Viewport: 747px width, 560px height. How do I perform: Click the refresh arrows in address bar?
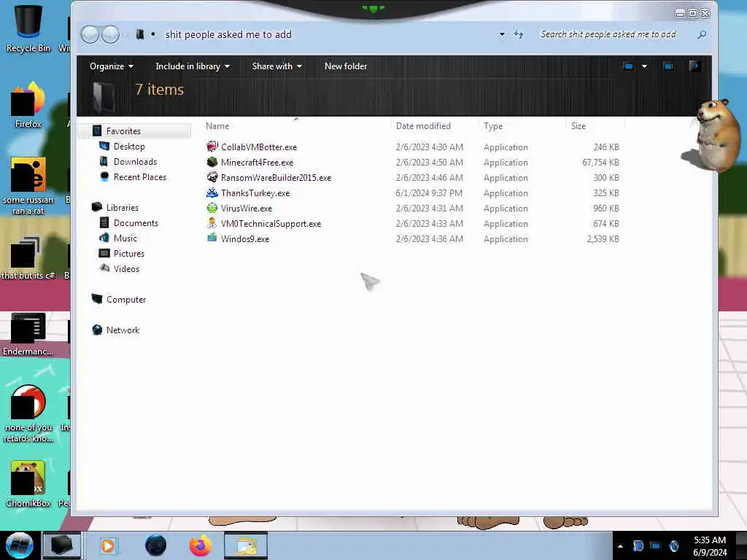coord(519,34)
